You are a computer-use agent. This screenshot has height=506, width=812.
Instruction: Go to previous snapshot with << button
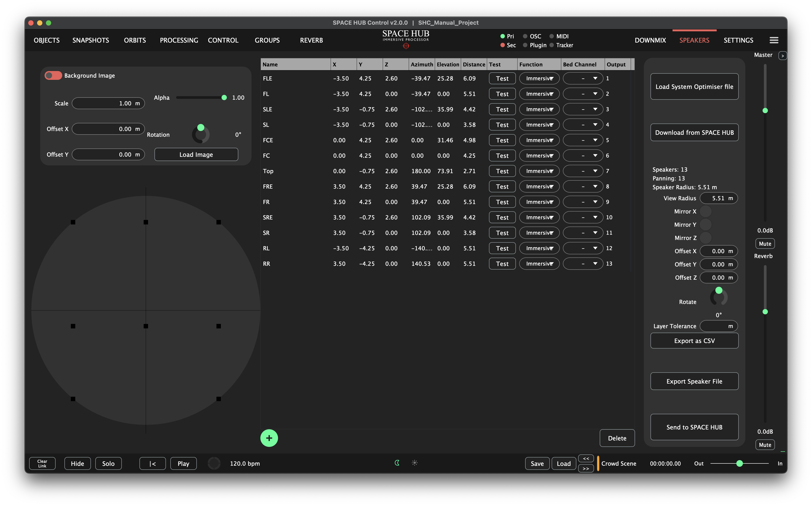coord(586,459)
